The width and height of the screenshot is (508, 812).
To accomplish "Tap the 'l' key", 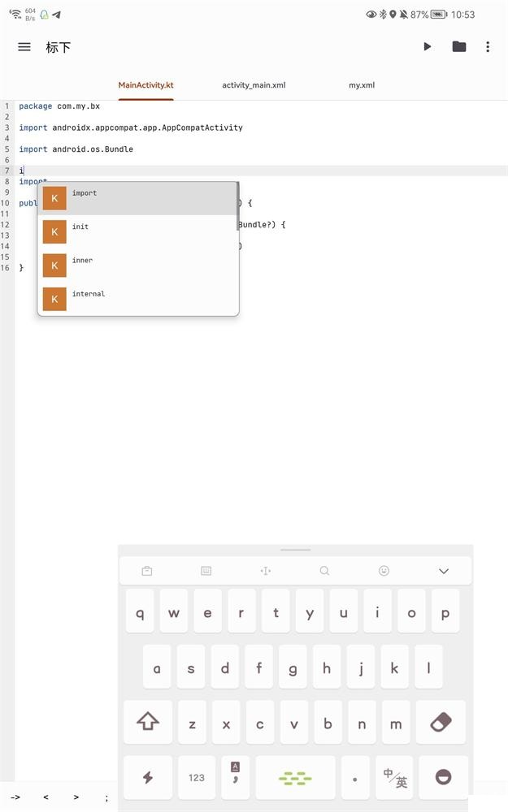I will [428, 667].
